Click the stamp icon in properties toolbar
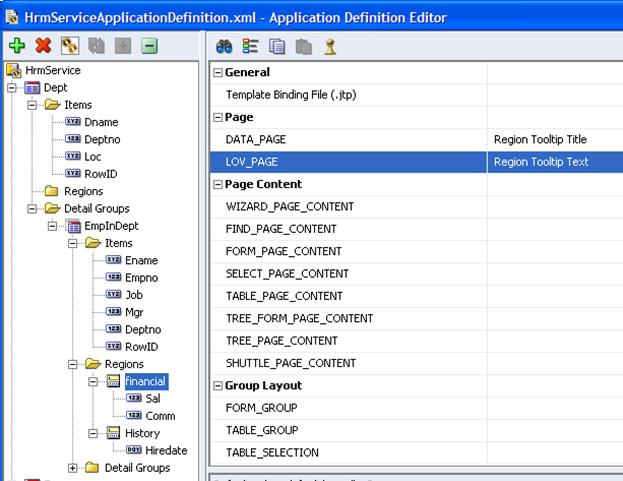 330,46
